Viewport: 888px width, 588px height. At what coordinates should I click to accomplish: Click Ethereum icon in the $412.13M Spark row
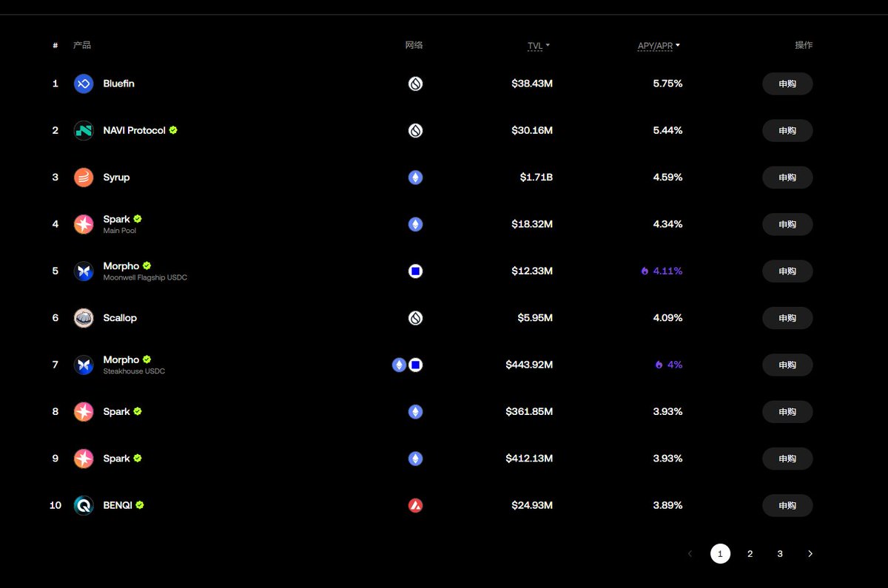click(415, 459)
